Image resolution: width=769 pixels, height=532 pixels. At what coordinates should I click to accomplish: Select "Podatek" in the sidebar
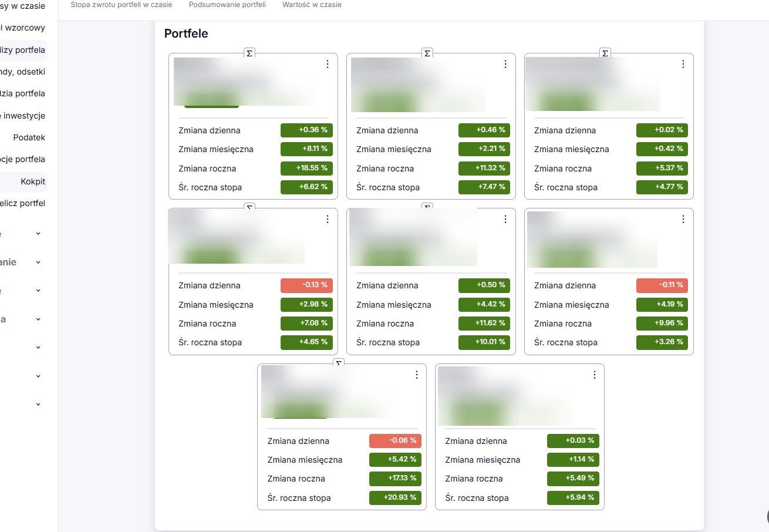coord(29,137)
